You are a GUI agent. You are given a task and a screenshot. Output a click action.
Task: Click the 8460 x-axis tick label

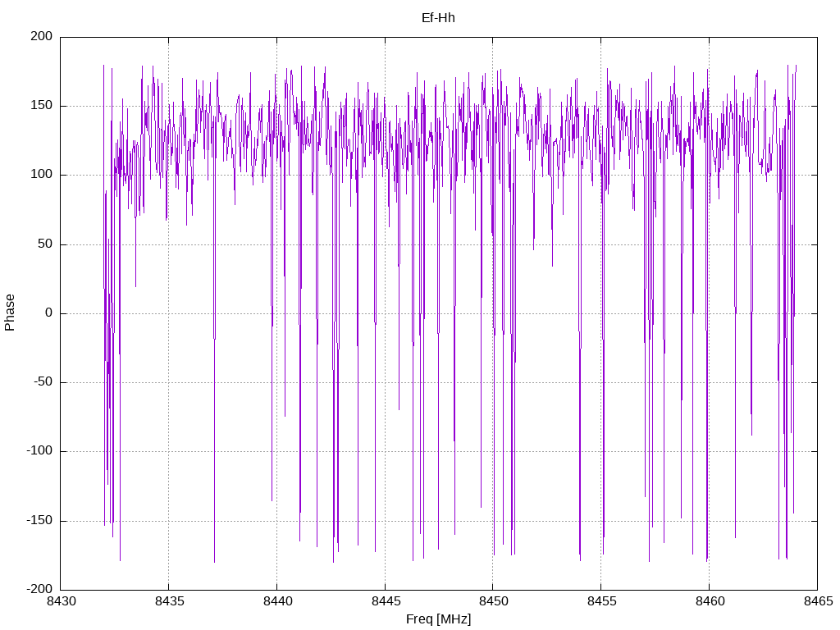[x=710, y=601]
